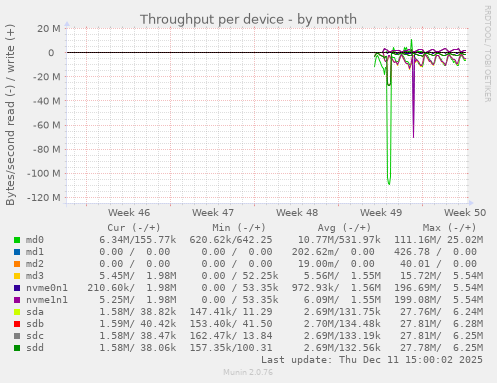
Task: Select the sdb legend label
Action: click(x=35, y=324)
